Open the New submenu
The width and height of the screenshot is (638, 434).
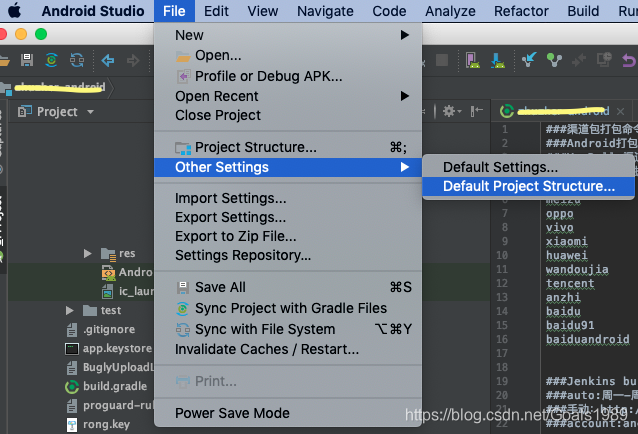288,35
